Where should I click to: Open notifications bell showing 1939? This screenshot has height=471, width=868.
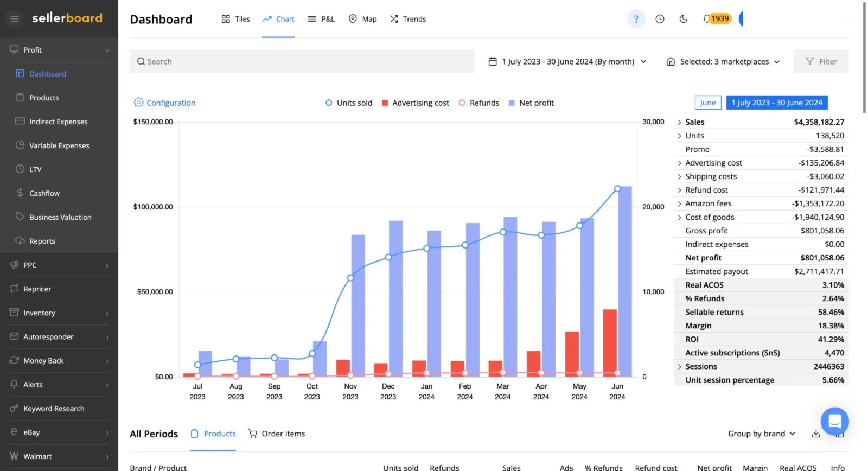(717, 19)
